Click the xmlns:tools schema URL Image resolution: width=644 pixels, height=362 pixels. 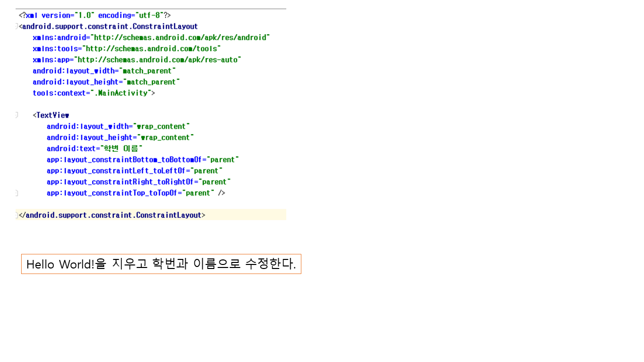tap(151, 49)
